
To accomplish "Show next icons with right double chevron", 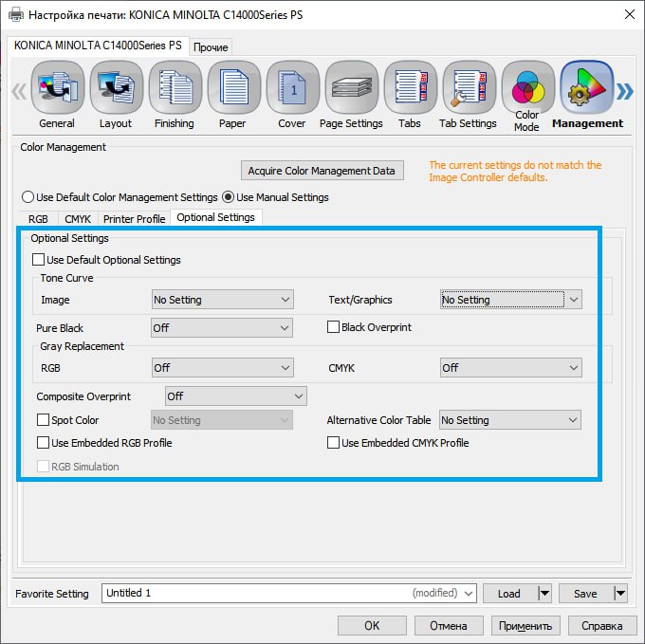I will [x=625, y=91].
